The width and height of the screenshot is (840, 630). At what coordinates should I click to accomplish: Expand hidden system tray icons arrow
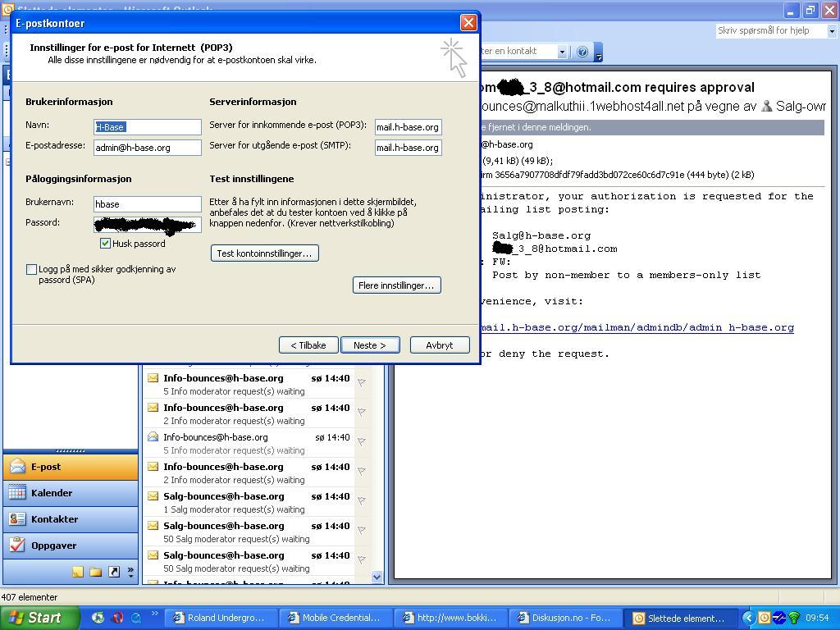[749, 619]
